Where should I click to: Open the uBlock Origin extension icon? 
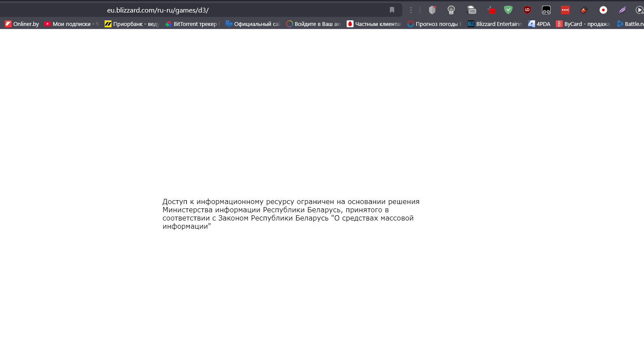[x=527, y=10]
